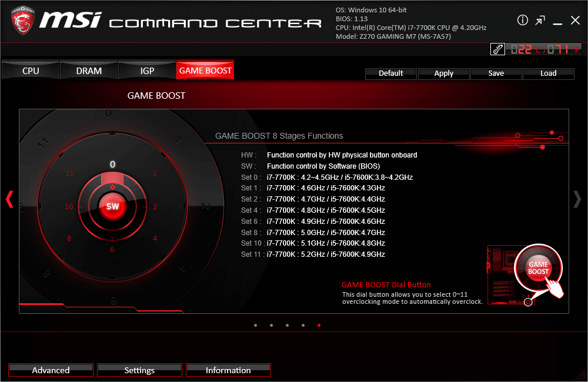Image resolution: width=588 pixels, height=382 pixels.
Task: Toggle the SW control mode button on the dial
Action: (x=112, y=206)
